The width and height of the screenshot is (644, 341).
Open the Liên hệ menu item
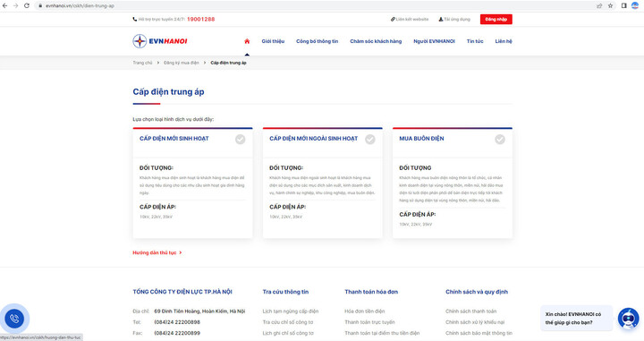504,41
